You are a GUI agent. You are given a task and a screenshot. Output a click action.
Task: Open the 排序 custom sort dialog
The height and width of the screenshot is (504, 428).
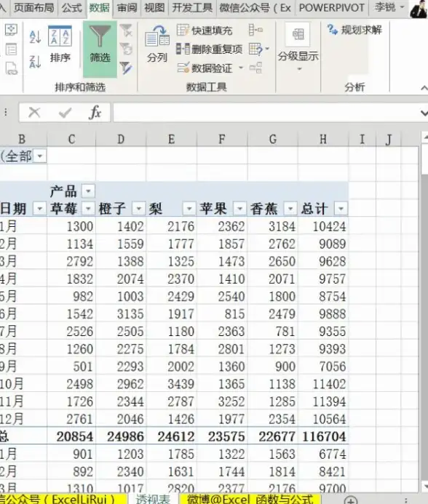point(60,44)
